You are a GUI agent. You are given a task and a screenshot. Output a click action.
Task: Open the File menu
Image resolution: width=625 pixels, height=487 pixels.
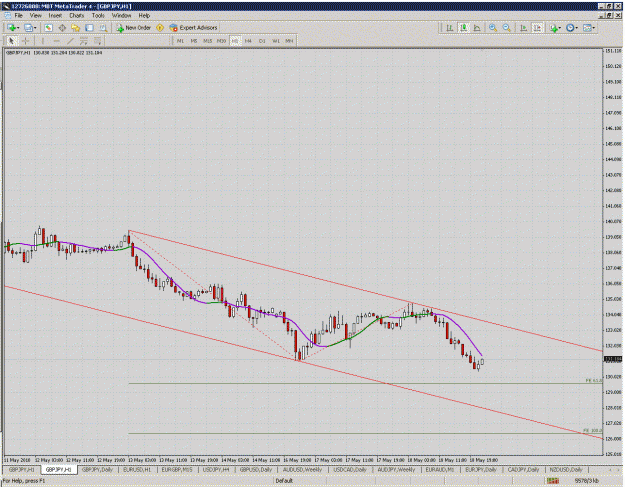point(18,16)
